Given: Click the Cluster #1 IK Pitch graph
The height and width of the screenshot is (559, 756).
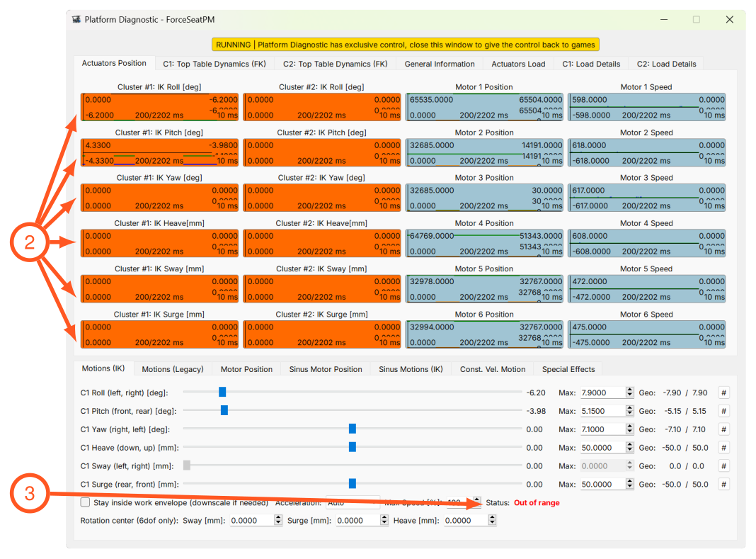Looking at the screenshot, I should click(159, 152).
